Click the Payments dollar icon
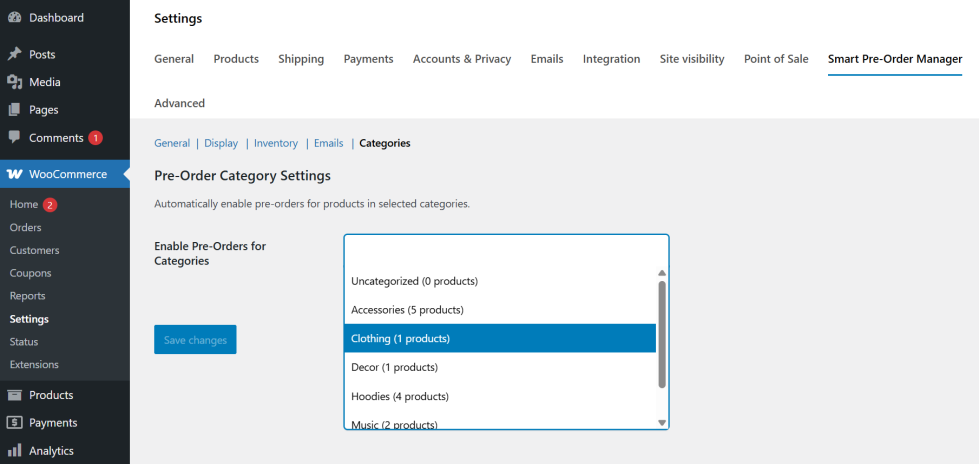Viewport: 979px width, 464px height. click(14, 423)
